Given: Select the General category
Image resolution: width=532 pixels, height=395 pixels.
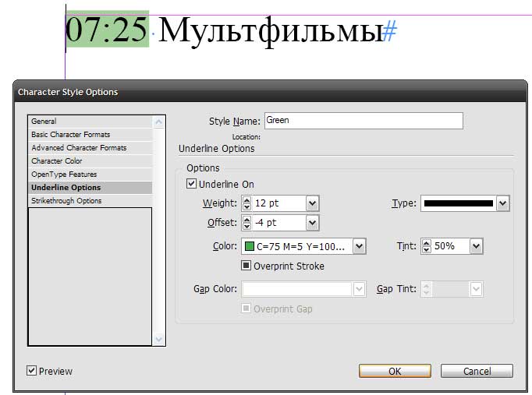Looking at the screenshot, I should 90,122.
